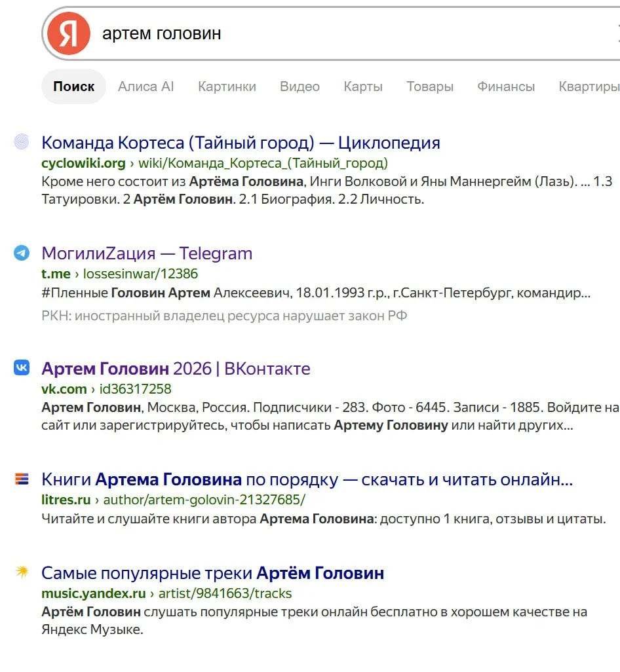Click the author/artem-golovin-21327685/ path link
The image size is (620, 672).
204,500
